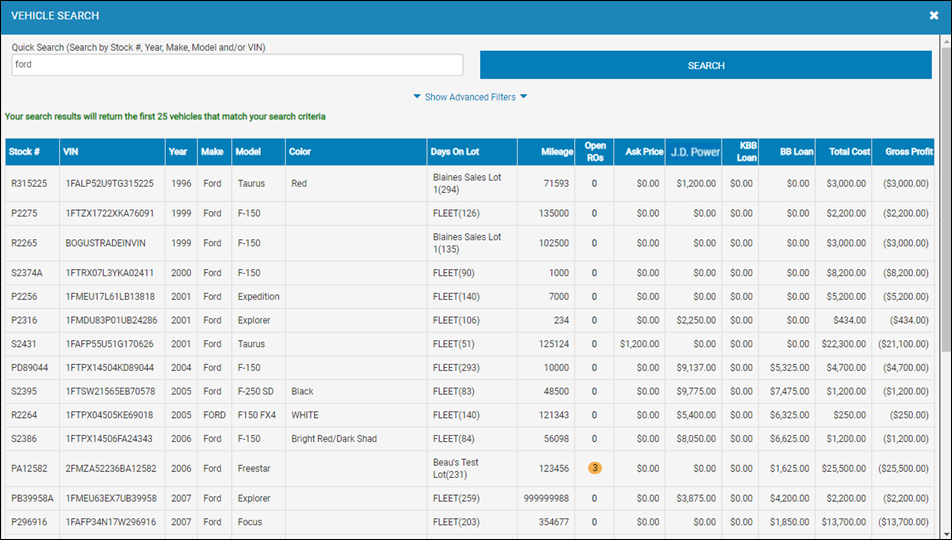This screenshot has height=540, width=952.
Task: Sort by Gross Profit column header
Action: click(903, 152)
